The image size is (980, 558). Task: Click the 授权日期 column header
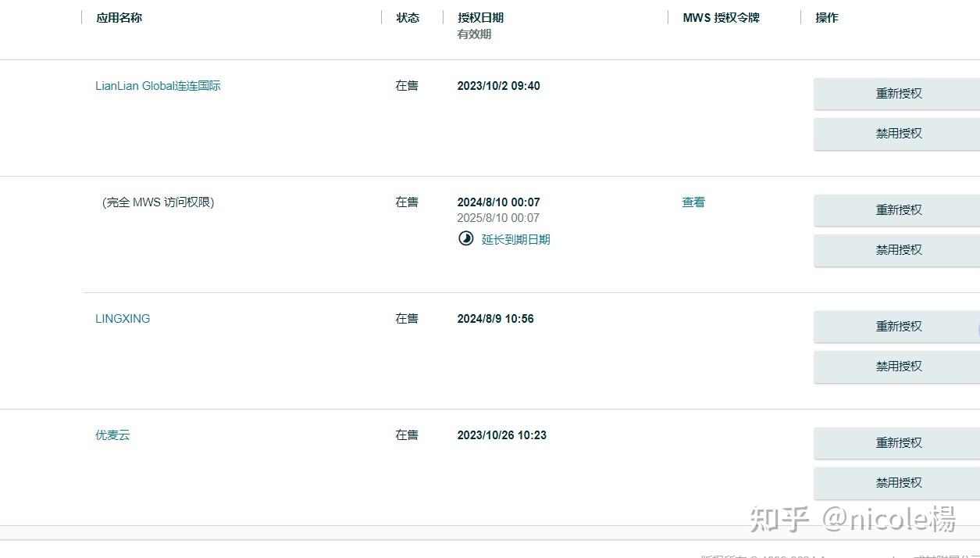[480, 18]
